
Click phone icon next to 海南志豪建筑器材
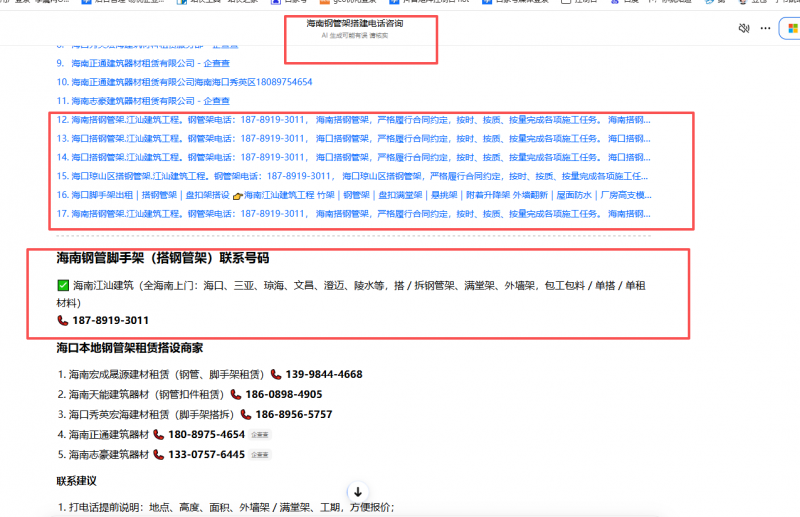(159, 455)
